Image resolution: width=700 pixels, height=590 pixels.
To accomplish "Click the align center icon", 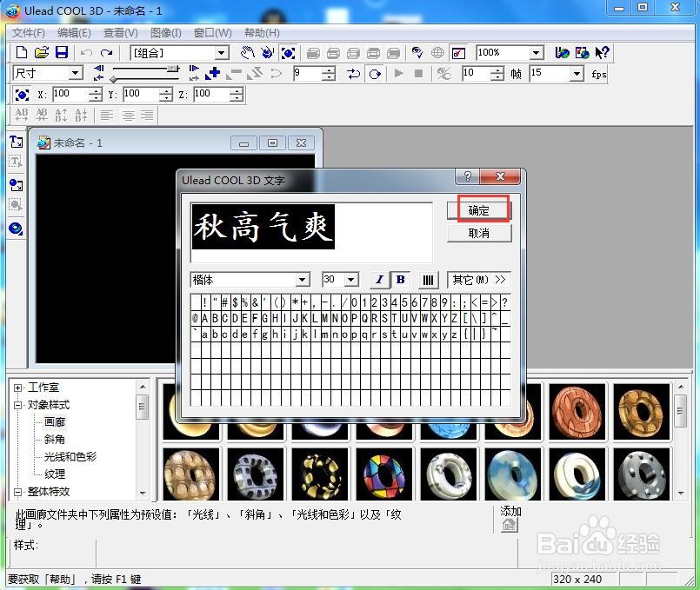I will click(x=128, y=115).
